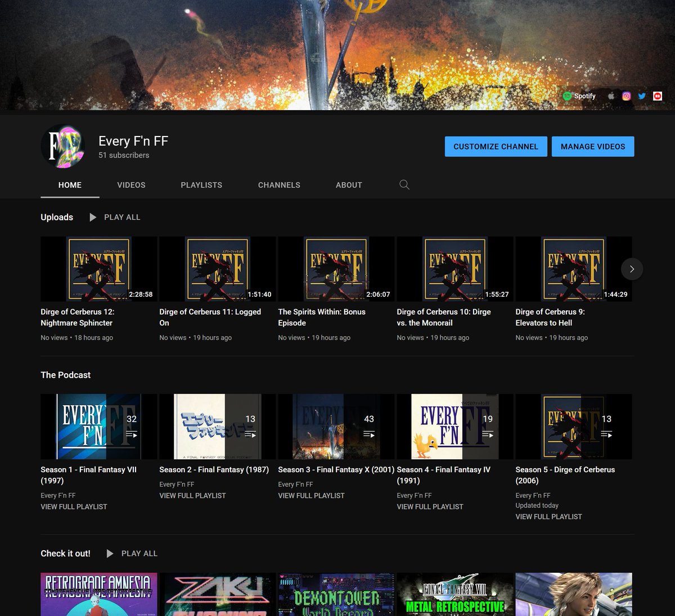675x616 pixels.
Task: Click VIEW FULL PLAYLIST under Season 3
Action: coord(311,496)
